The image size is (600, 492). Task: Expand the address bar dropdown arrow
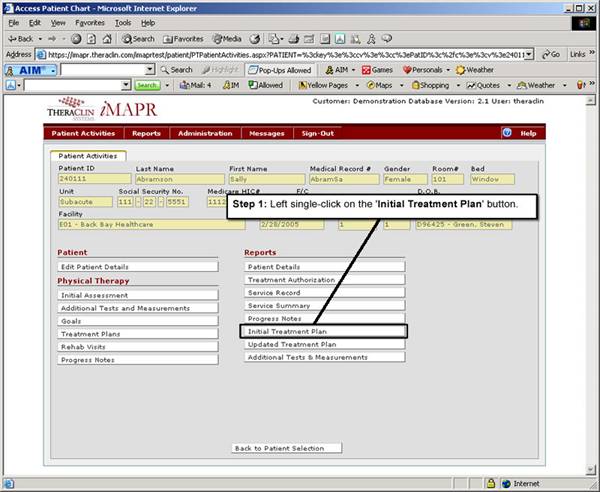point(529,54)
